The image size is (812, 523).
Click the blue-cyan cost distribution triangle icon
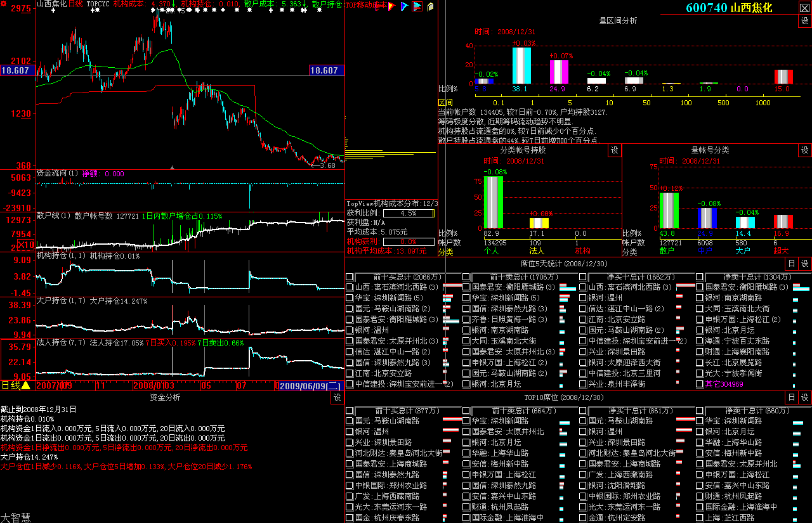tap(404, 6)
